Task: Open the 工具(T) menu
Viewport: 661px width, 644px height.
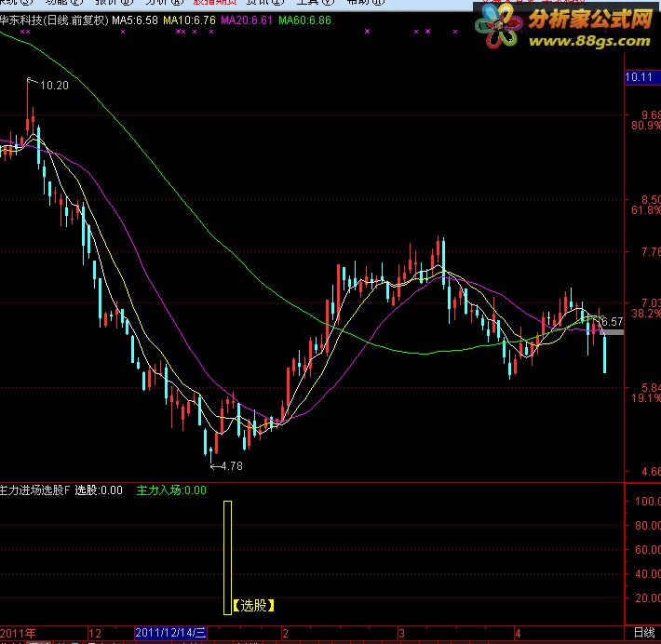Action: pos(316,2)
